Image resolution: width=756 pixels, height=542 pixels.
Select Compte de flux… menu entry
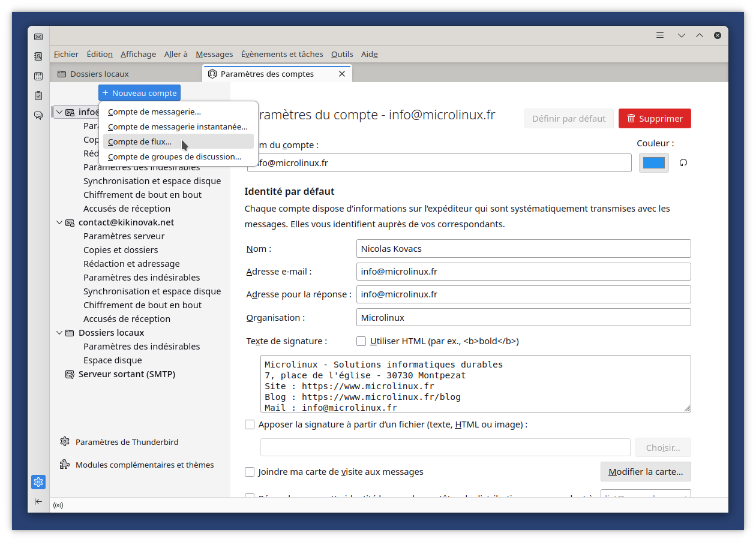140,141
